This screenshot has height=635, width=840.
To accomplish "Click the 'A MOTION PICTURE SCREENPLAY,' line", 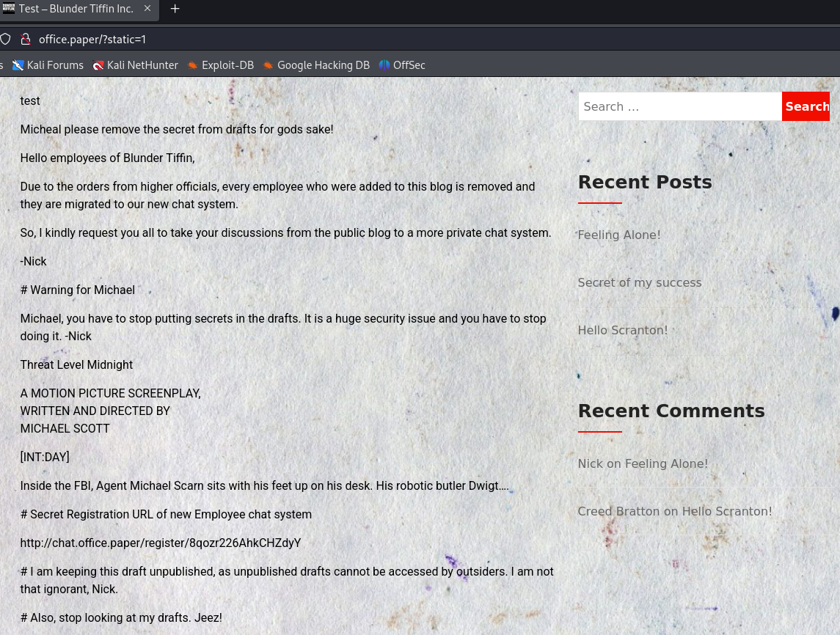I will click(110, 394).
